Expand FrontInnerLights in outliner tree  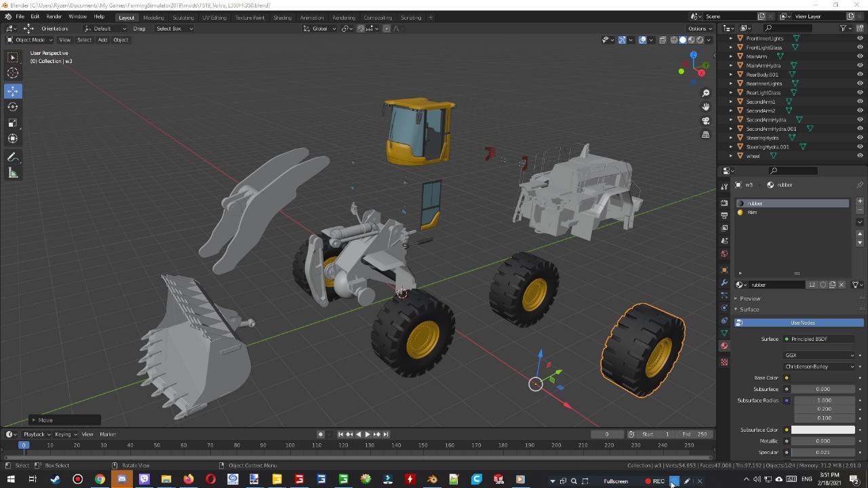pyautogui.click(x=731, y=39)
